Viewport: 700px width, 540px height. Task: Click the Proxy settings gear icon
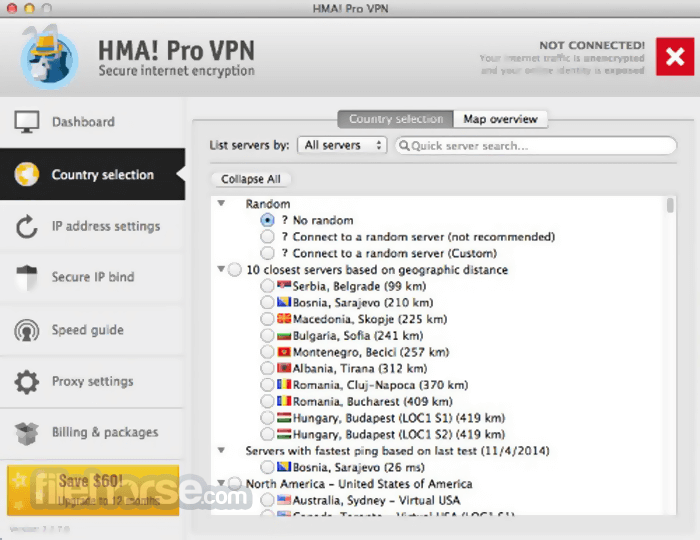27,382
